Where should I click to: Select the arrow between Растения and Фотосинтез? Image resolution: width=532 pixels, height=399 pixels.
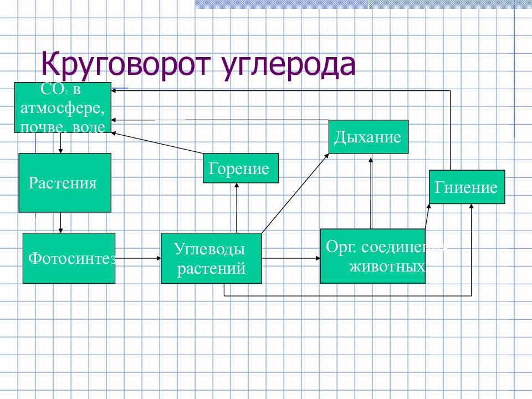[61, 223]
